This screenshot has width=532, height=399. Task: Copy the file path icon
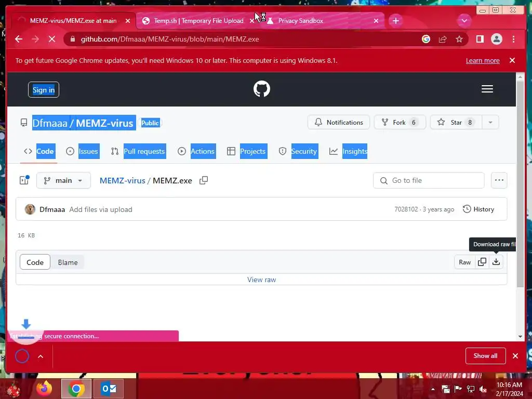pyautogui.click(x=204, y=180)
